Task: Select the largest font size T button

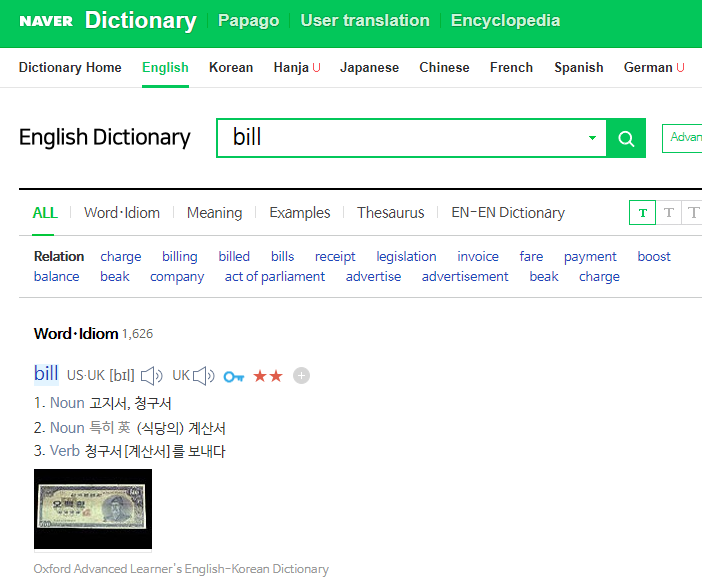Action: point(692,213)
